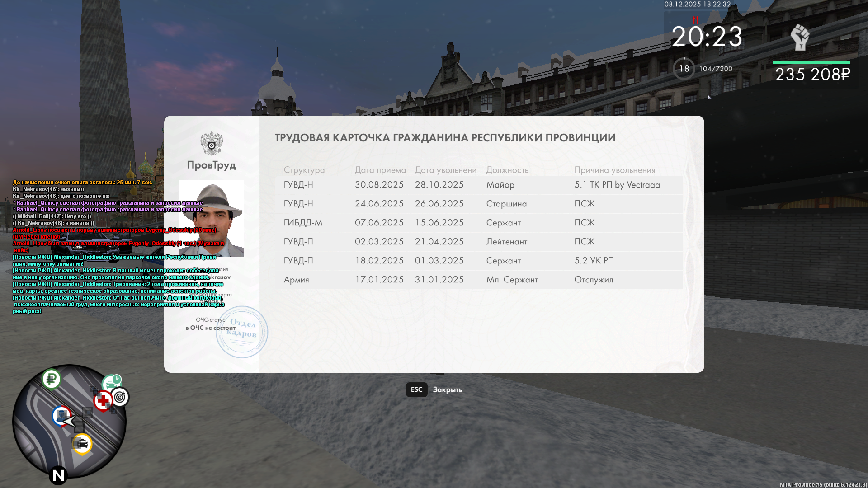Screen dimensions: 868x488
Task: Click the Закрыть label
Action: click(447, 390)
